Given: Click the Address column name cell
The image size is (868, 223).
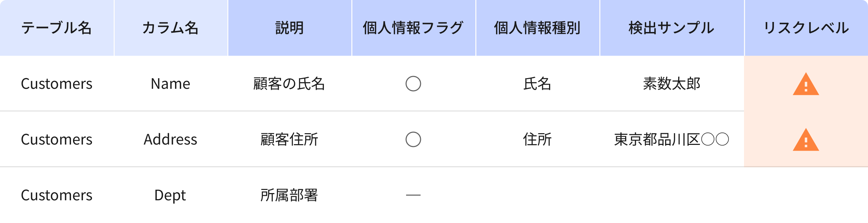Looking at the screenshot, I should pyautogui.click(x=170, y=139).
